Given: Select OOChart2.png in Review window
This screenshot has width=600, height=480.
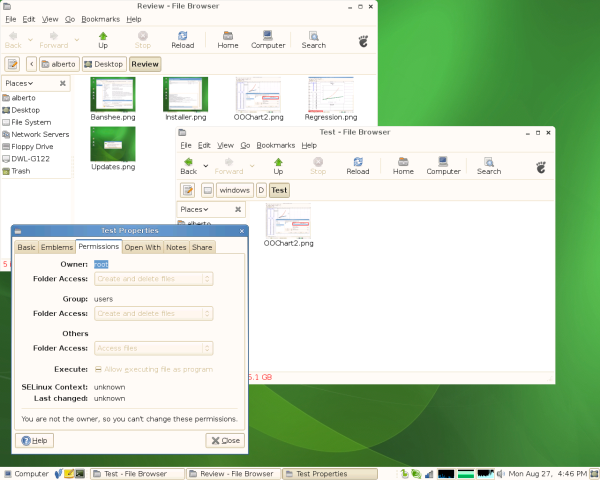Looking at the screenshot, I should coord(258,95).
